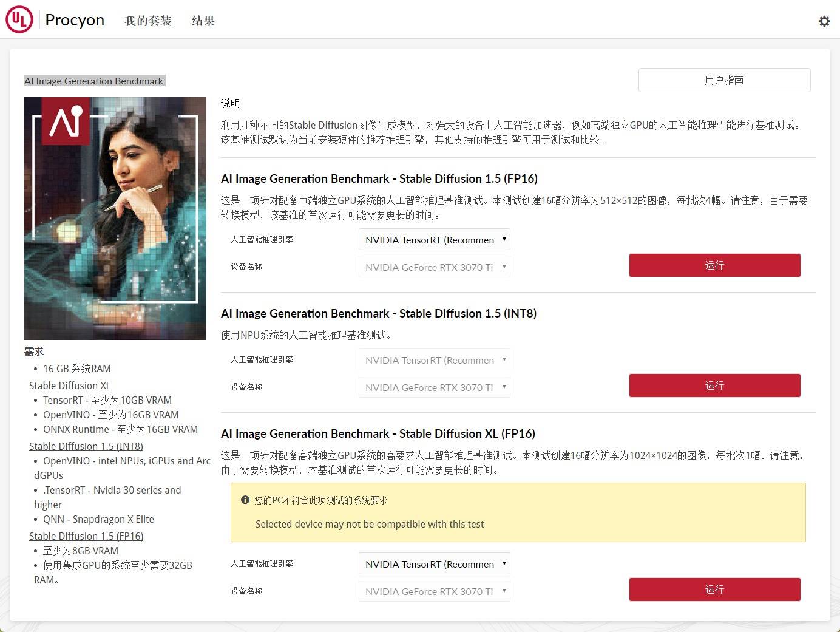
Task: Expand inference engine dropdown for Stable Diffusion XL
Action: tap(434, 564)
